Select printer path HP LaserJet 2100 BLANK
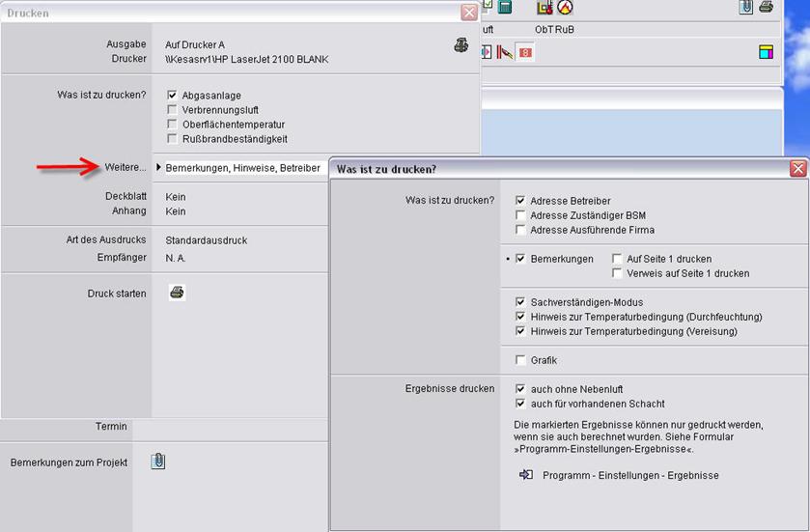 coord(246,59)
